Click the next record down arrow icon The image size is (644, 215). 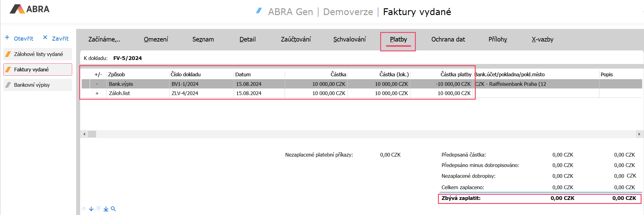[x=91, y=209]
